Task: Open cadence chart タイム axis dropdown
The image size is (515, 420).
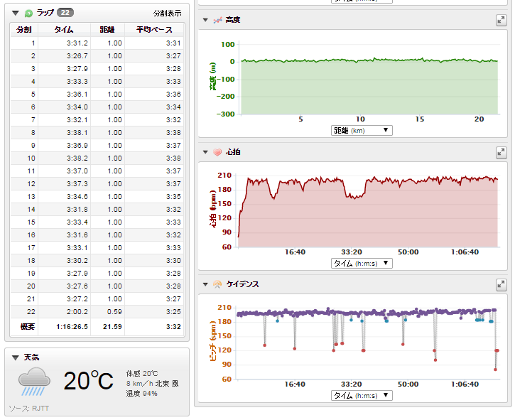Action: [362, 395]
